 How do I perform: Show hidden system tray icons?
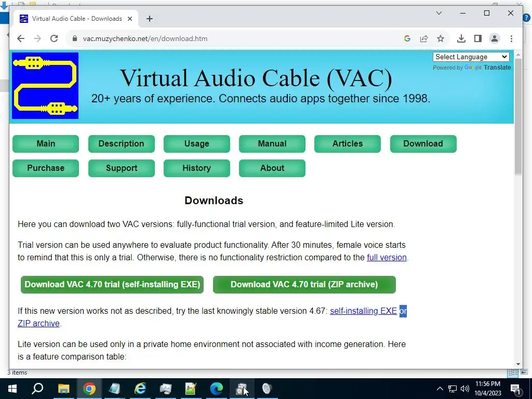[x=440, y=389]
